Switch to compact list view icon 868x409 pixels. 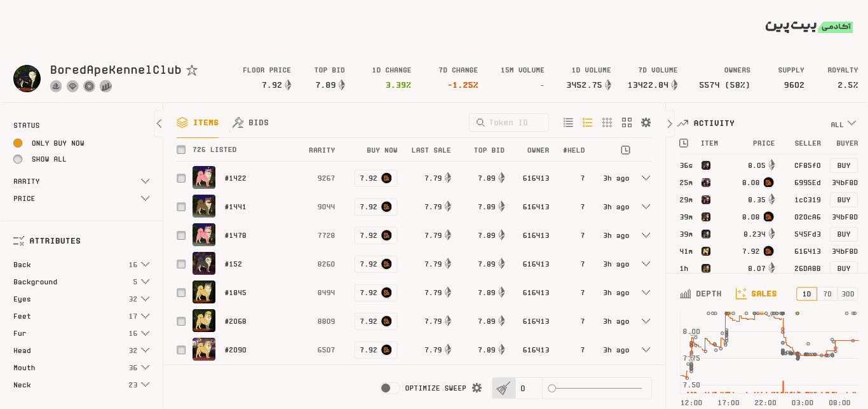[x=568, y=123]
